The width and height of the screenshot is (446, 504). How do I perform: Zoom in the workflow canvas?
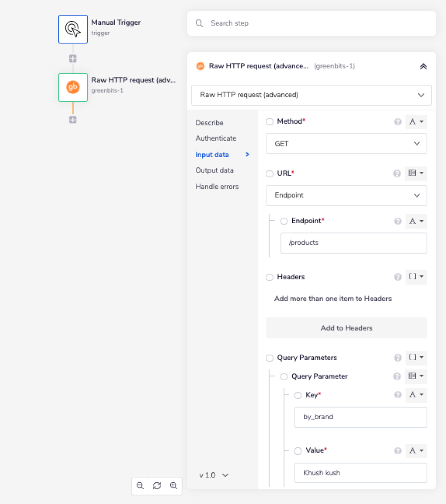(x=173, y=486)
